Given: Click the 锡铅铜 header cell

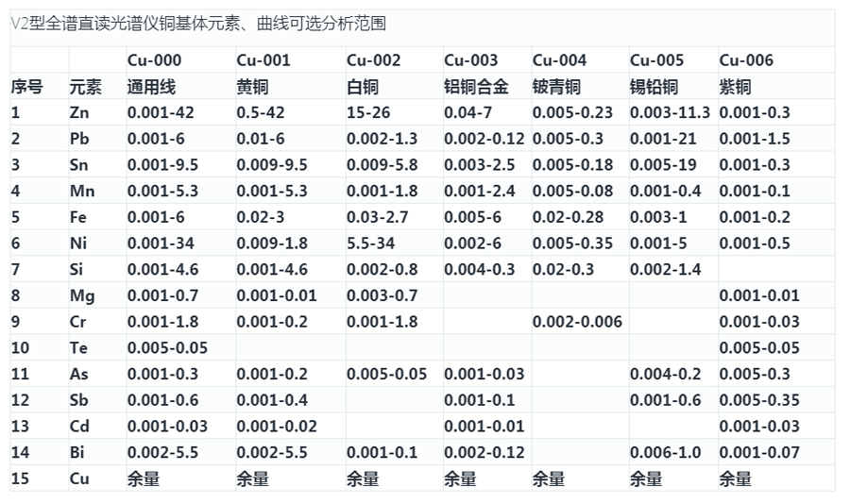Looking at the screenshot, I should (x=654, y=87).
